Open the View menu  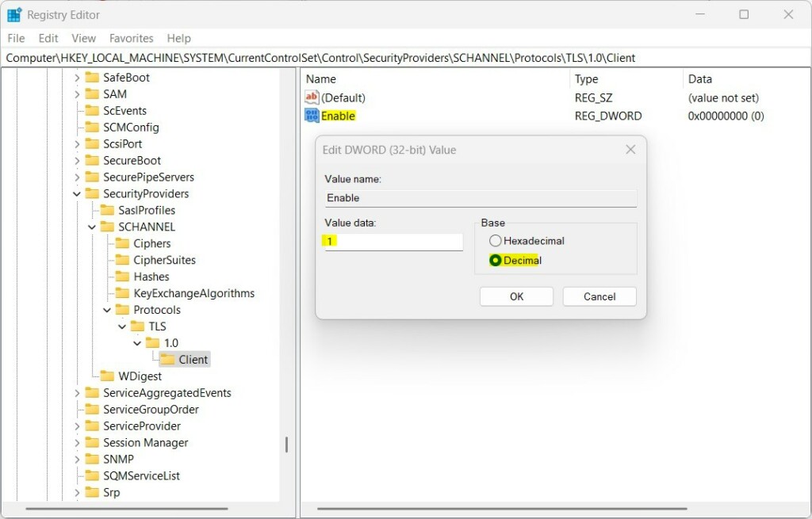coord(83,38)
